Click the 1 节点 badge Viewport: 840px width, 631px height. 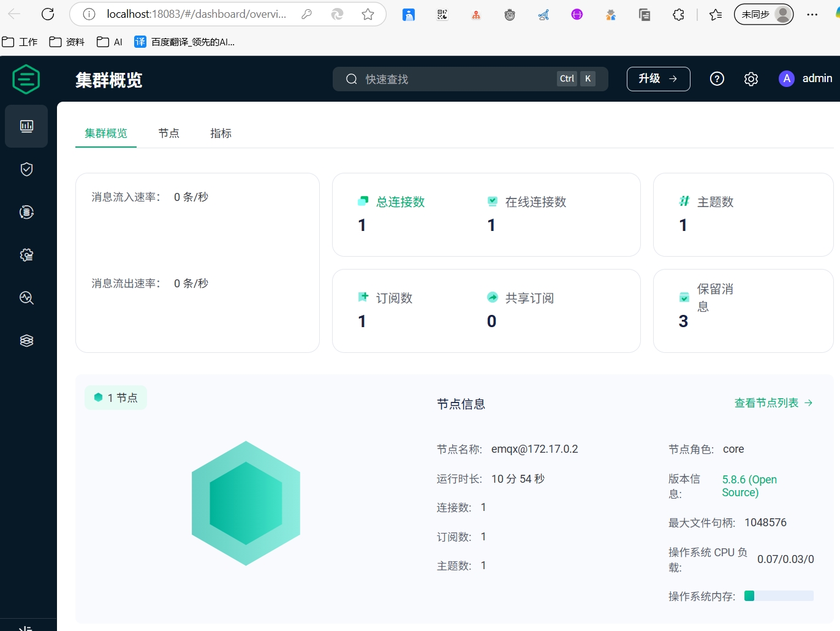point(116,398)
